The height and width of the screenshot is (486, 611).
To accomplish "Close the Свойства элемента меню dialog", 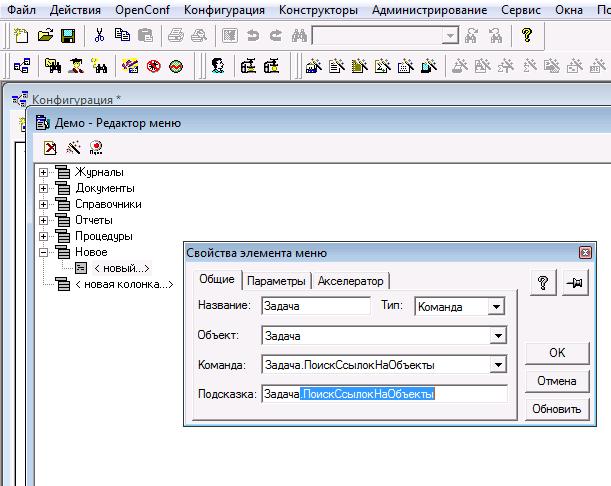I will tap(585, 253).
